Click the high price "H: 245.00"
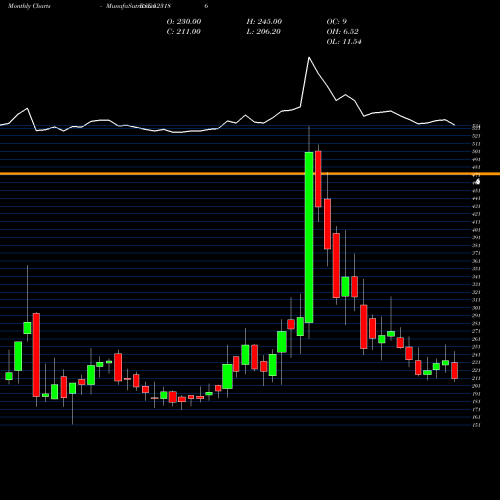The image size is (500, 500). [x=264, y=21]
